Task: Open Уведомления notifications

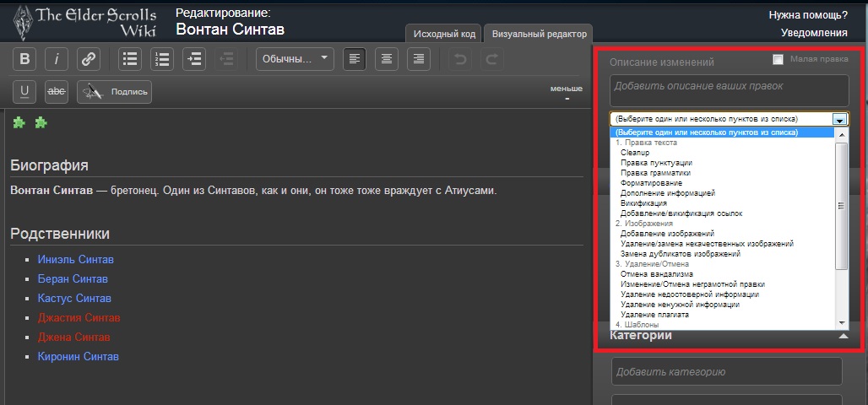Action: pos(814,33)
